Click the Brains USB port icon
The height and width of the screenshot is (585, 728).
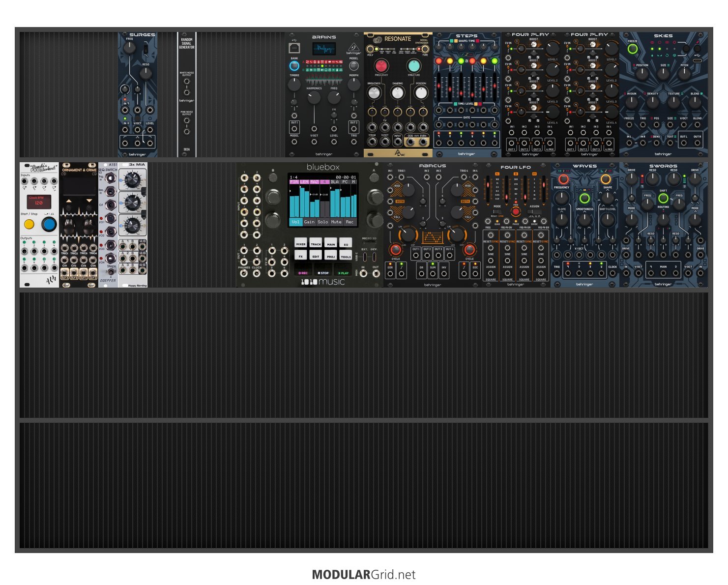pos(294,48)
